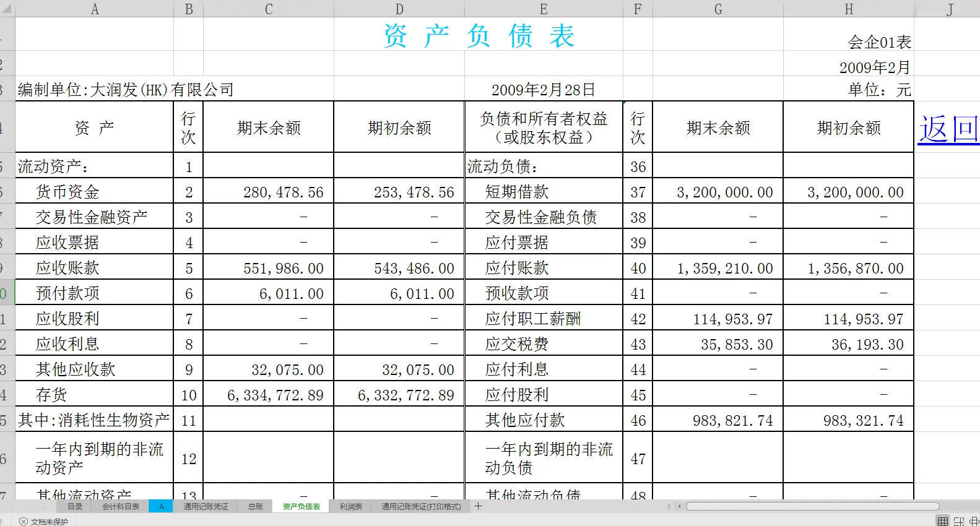Click the 货币资金 row label

click(x=95, y=192)
